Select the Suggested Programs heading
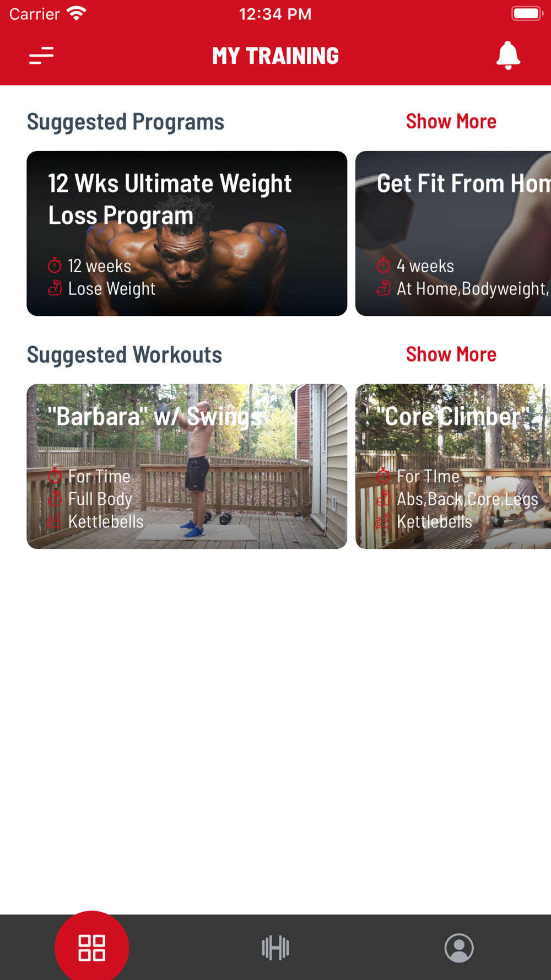The image size is (551, 980). point(126,122)
